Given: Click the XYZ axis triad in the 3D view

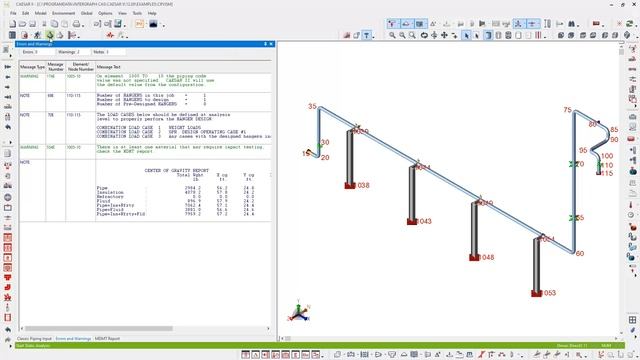Looking at the screenshot, I should pyautogui.click(x=299, y=311).
